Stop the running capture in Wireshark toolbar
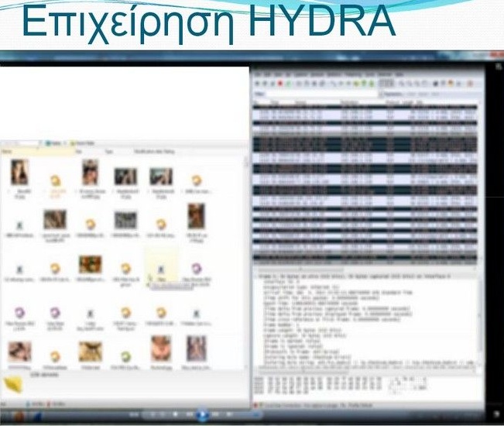The image size is (504, 426). pyautogui.click(x=280, y=84)
